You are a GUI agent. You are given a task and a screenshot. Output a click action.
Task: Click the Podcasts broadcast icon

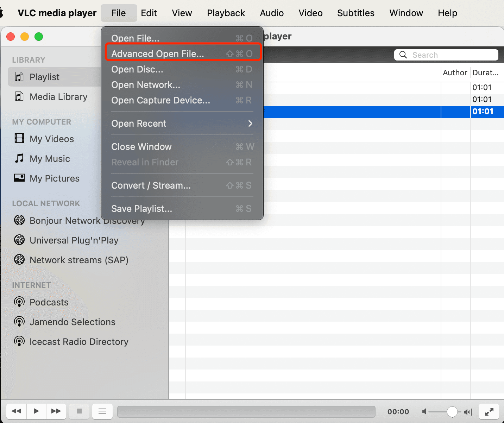point(19,302)
